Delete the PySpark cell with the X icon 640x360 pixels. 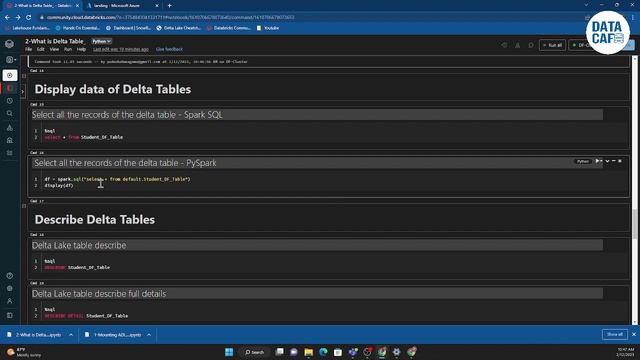(620, 161)
